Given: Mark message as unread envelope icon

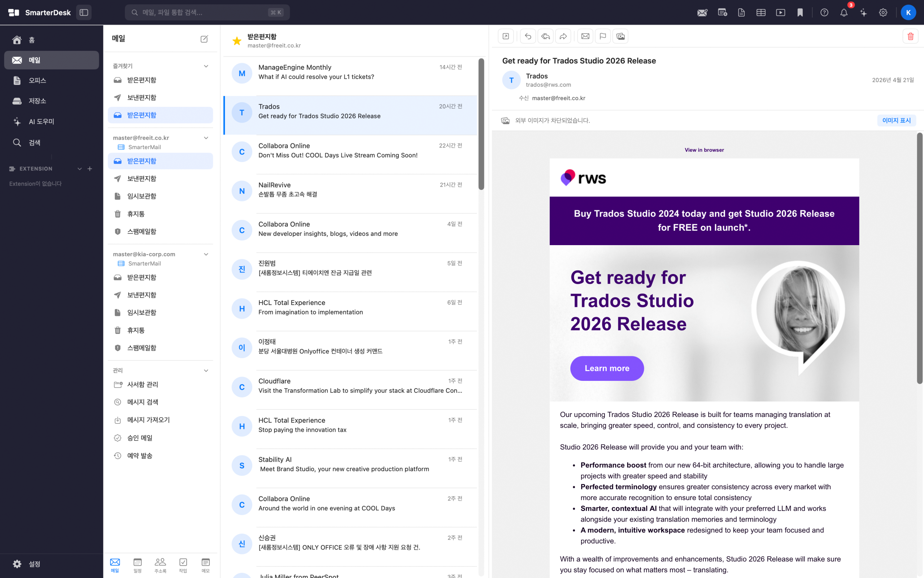Looking at the screenshot, I should tap(585, 36).
